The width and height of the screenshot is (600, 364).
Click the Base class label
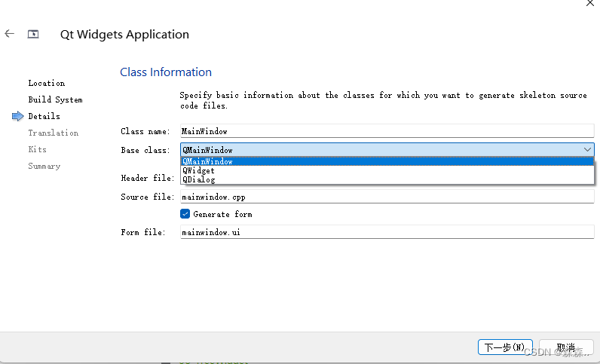[145, 150]
